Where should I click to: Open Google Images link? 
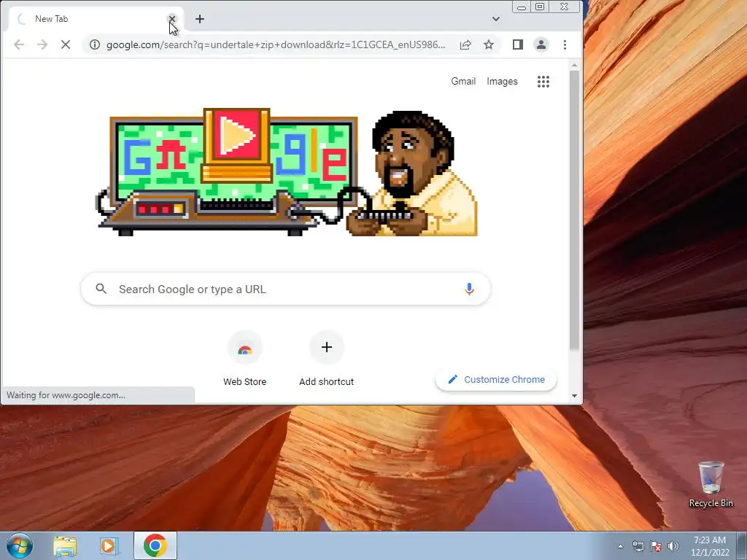[x=502, y=82]
